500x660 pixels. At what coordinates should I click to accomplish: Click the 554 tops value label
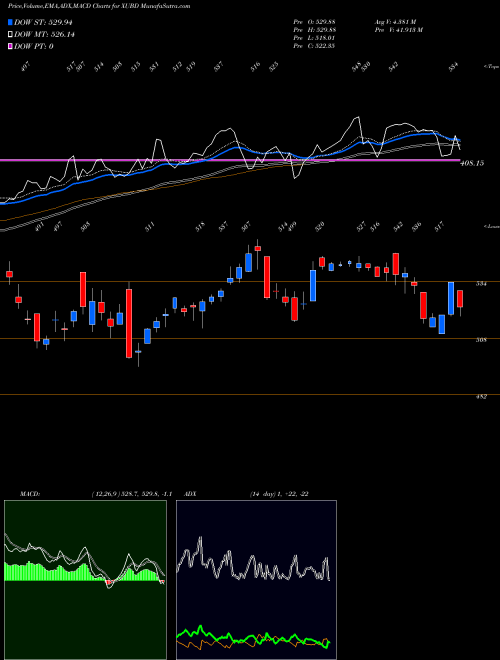point(453,67)
